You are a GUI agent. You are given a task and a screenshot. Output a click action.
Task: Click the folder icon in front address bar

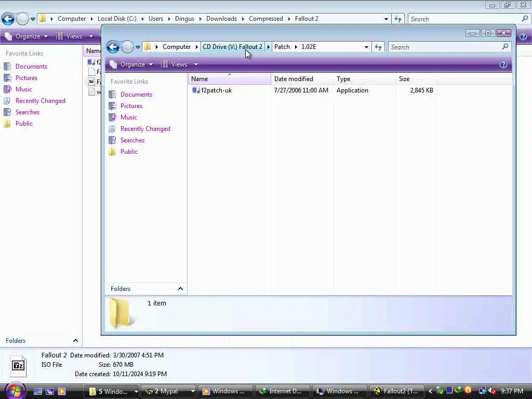tap(147, 47)
